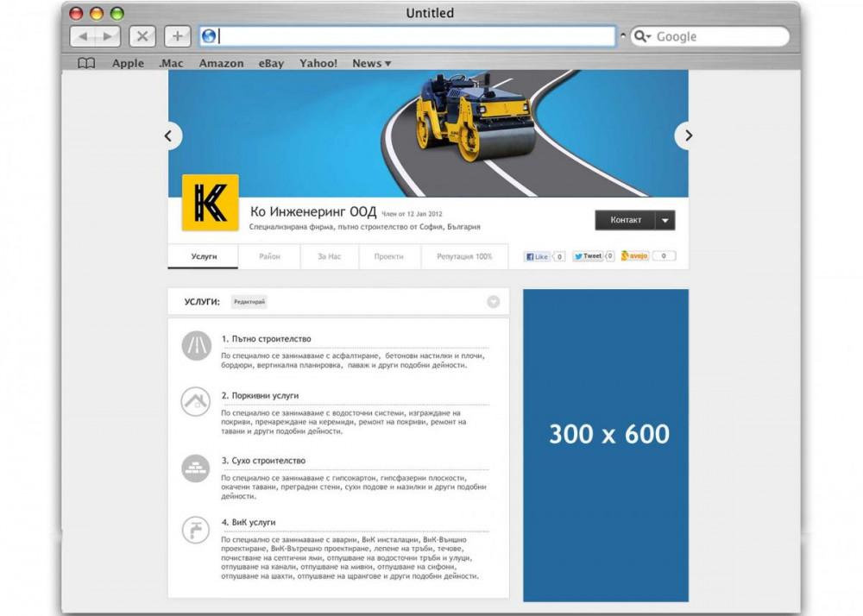This screenshot has width=863, height=616.
Task: Click the add bookmark plus button
Action: (x=177, y=36)
